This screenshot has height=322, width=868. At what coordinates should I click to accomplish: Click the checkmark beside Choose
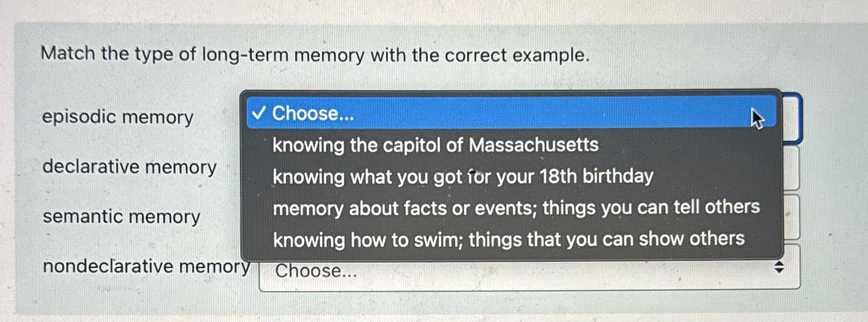point(259,113)
